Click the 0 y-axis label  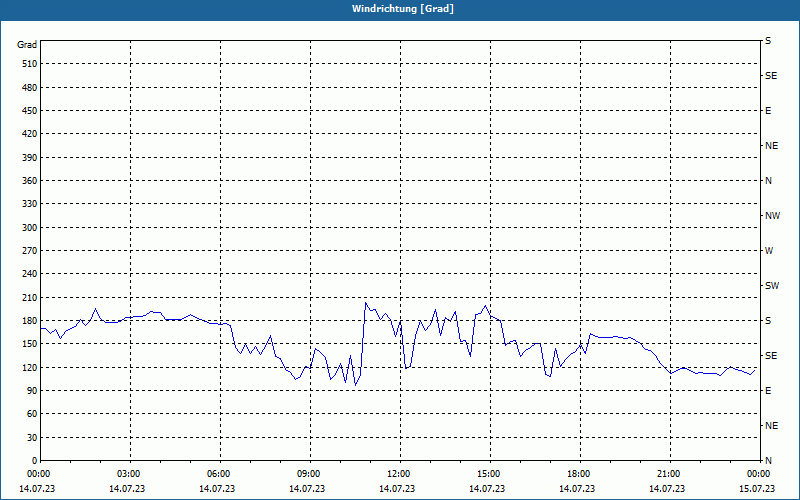[x=34, y=461]
